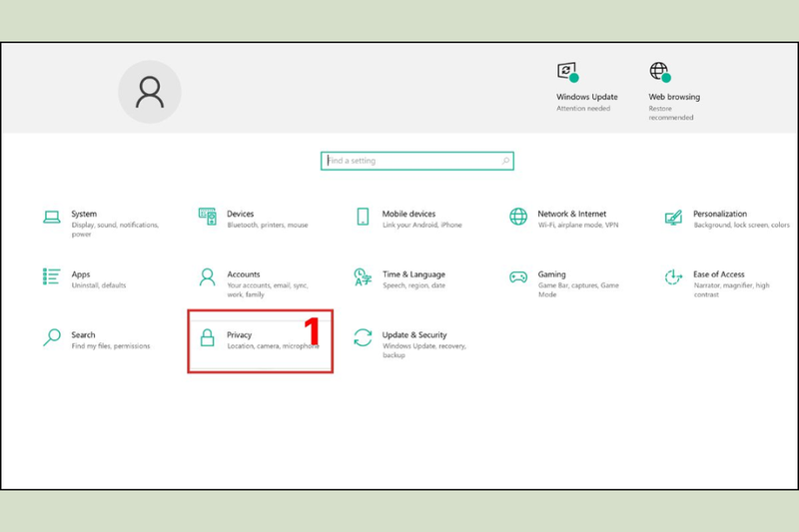The image size is (799, 532).
Task: Click 'Background, lock screen, colors' description
Action: tap(741, 225)
